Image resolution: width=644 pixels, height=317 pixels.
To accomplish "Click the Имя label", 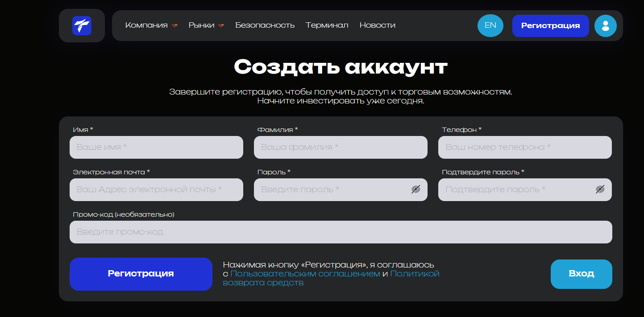I will 83,130.
